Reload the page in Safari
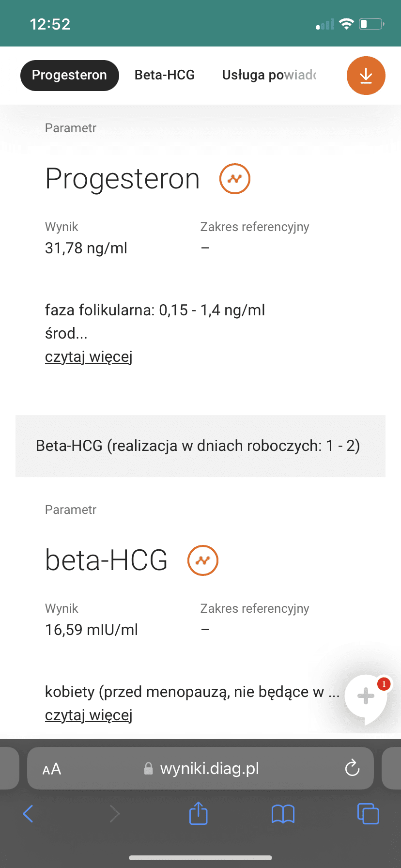The width and height of the screenshot is (401, 868). tap(352, 768)
